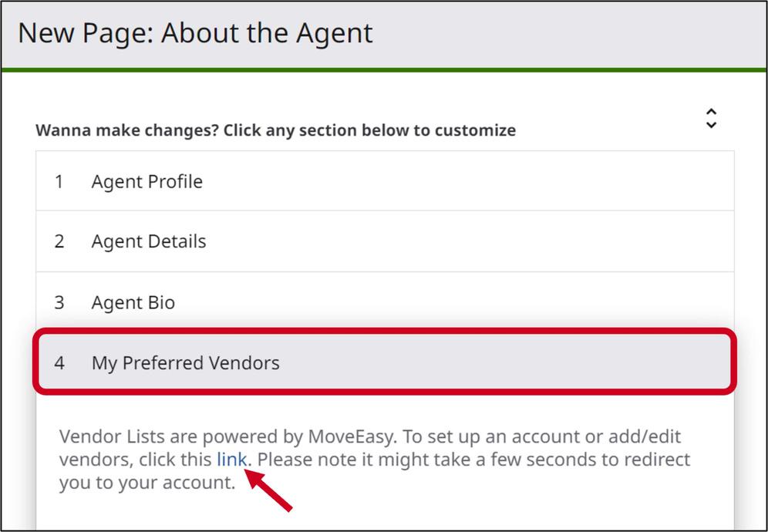The width and height of the screenshot is (768, 532).
Task: Follow the blue "link" hyperlink to MoveEasy
Action: (231, 460)
